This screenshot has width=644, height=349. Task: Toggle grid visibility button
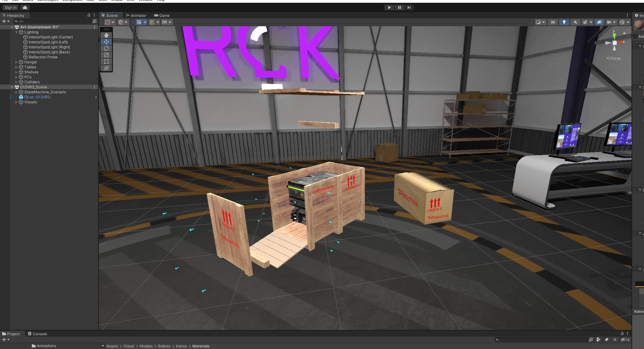point(139,22)
